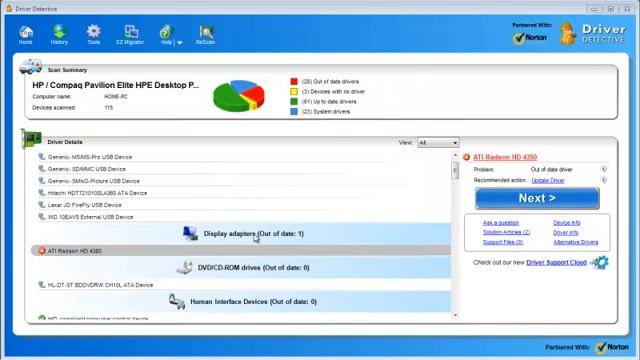The image size is (640, 360).
Task: Collapse the Human Interface Devices category header
Action: pos(244,302)
